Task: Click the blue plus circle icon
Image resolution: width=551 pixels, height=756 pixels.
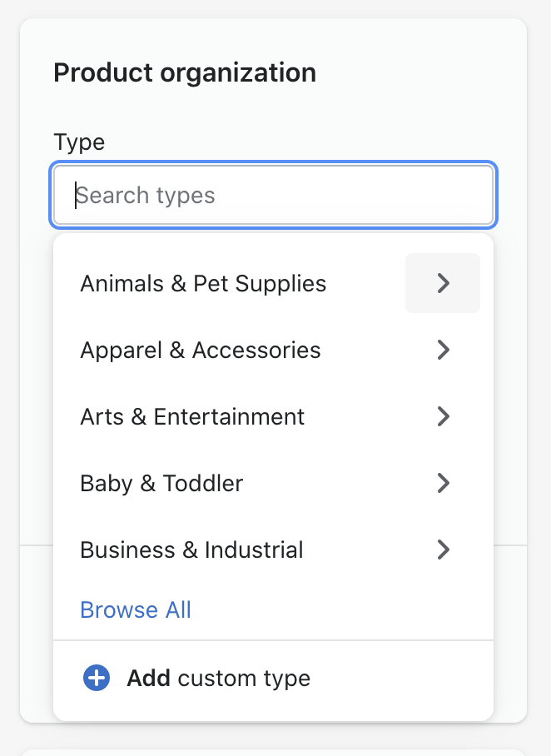Action: (x=97, y=678)
